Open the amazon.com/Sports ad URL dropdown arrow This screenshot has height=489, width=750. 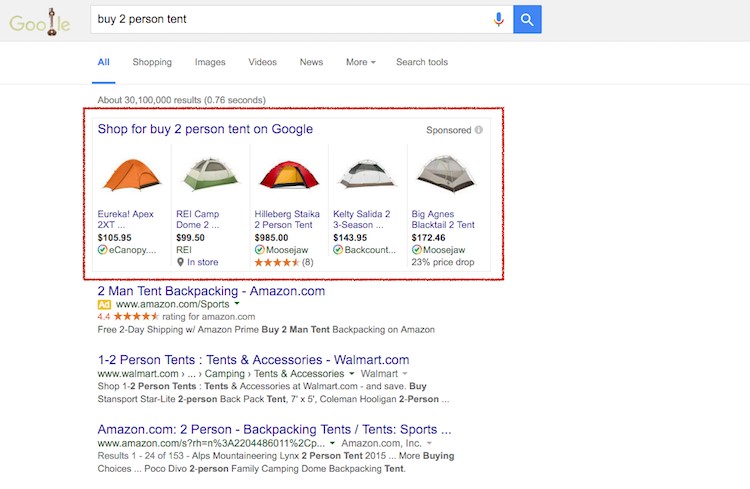click(x=237, y=303)
